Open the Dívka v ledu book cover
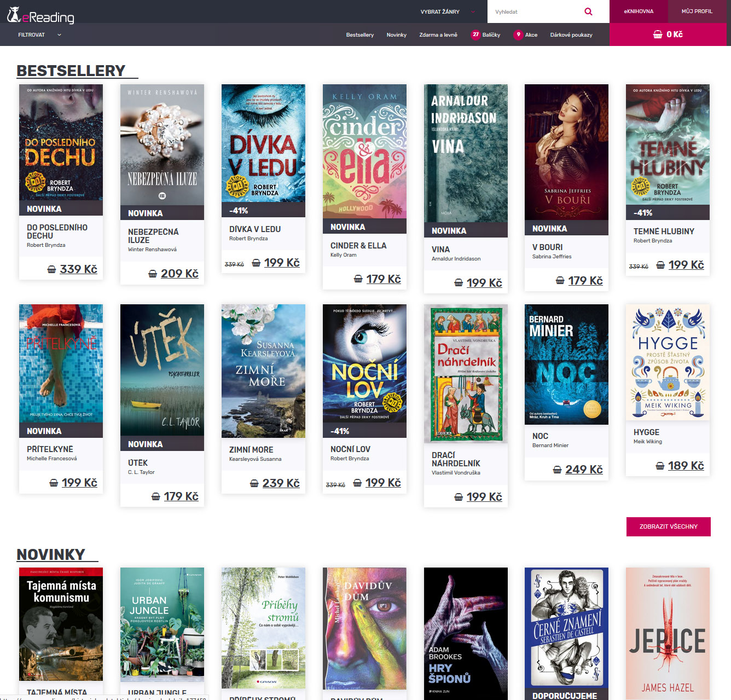The height and width of the screenshot is (700, 731). pyautogui.click(x=263, y=143)
